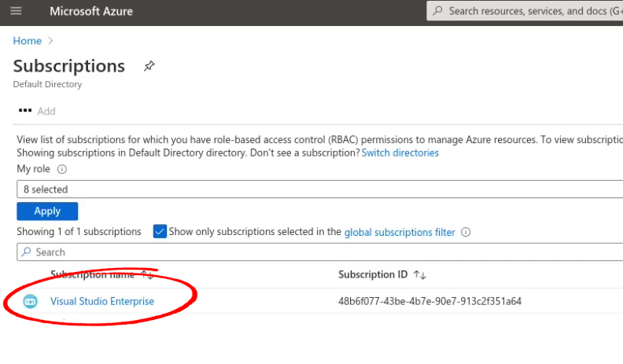Open the My role '8 selected' dropdown
The height and width of the screenshot is (364, 623).
[x=320, y=189]
